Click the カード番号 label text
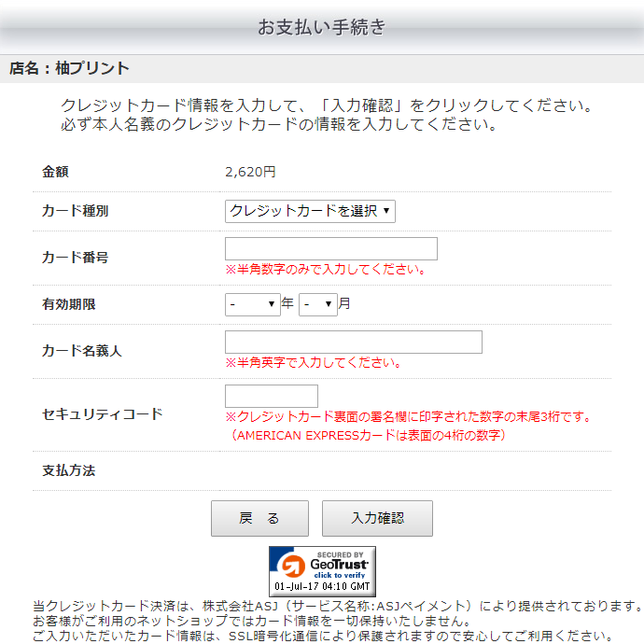Image resolution: width=644 pixels, height=644 pixels. coord(75,257)
